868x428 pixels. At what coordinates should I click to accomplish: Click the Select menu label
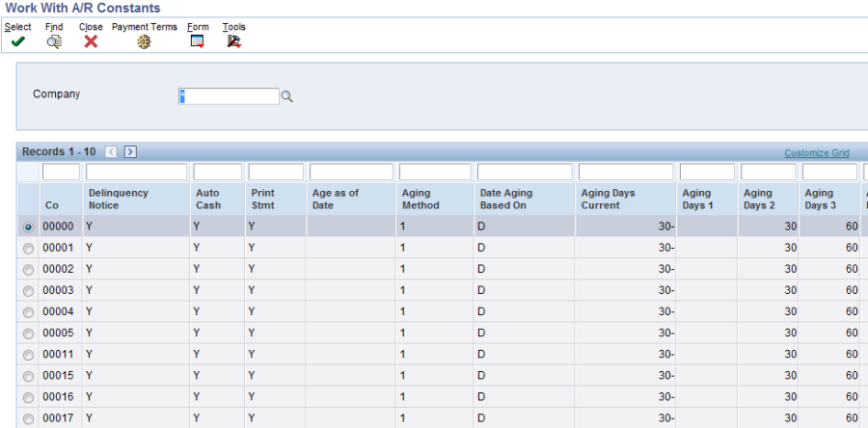tap(17, 27)
